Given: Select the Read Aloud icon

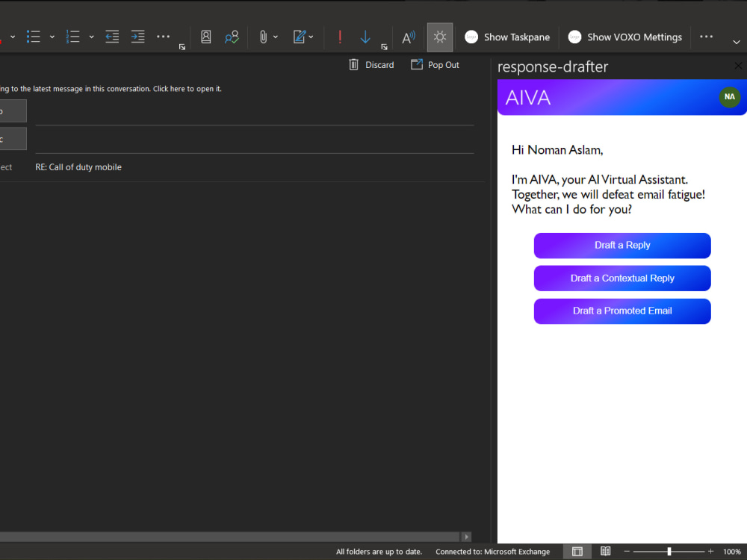Looking at the screenshot, I should click(408, 37).
